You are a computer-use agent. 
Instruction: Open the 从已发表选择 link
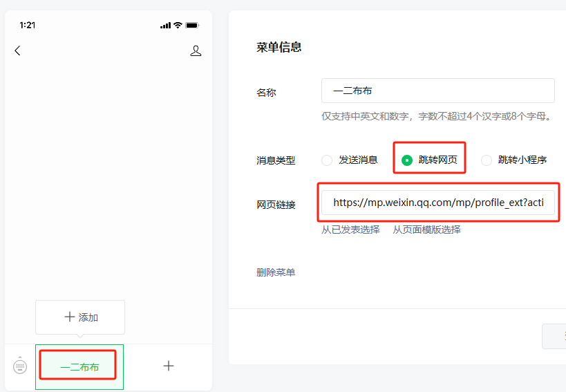coord(350,230)
